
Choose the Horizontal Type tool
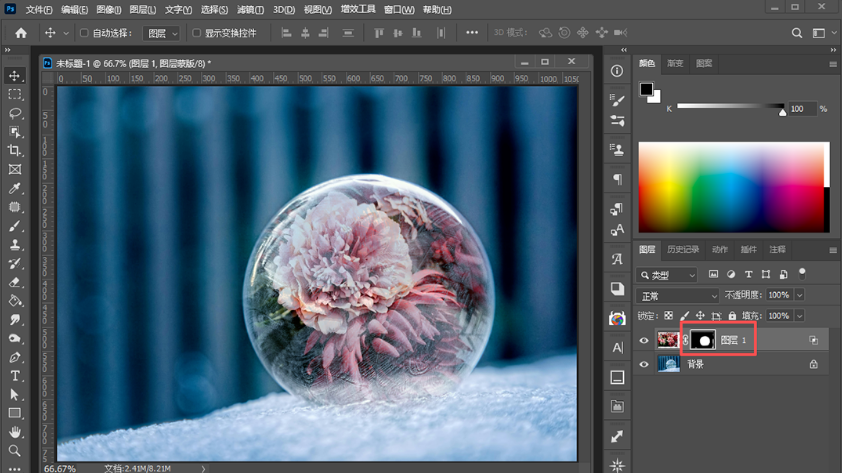click(x=14, y=376)
